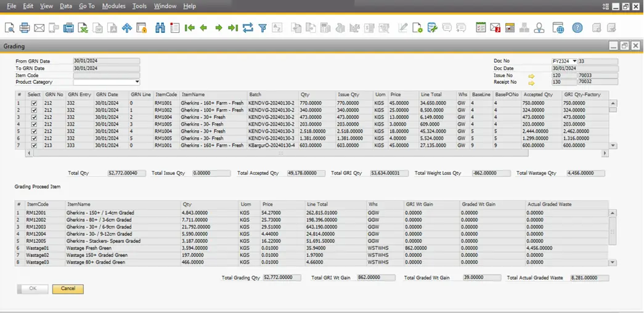This screenshot has width=644, height=313.
Task: Click the Export to Excel icon
Action: click(83, 28)
